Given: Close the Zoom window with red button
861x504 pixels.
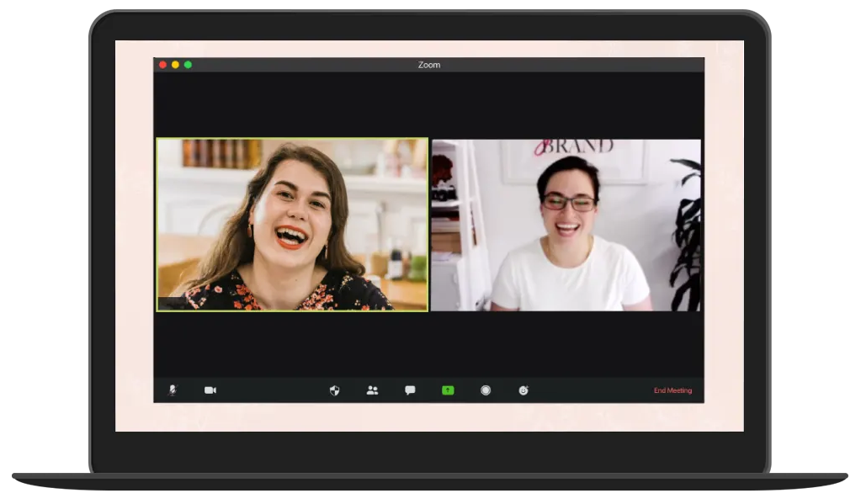Looking at the screenshot, I should pyautogui.click(x=162, y=65).
